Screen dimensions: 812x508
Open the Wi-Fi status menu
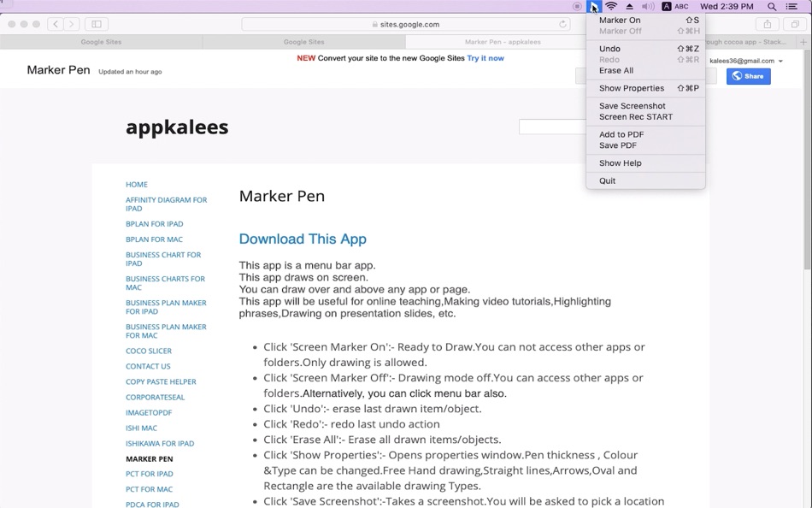[612, 7]
